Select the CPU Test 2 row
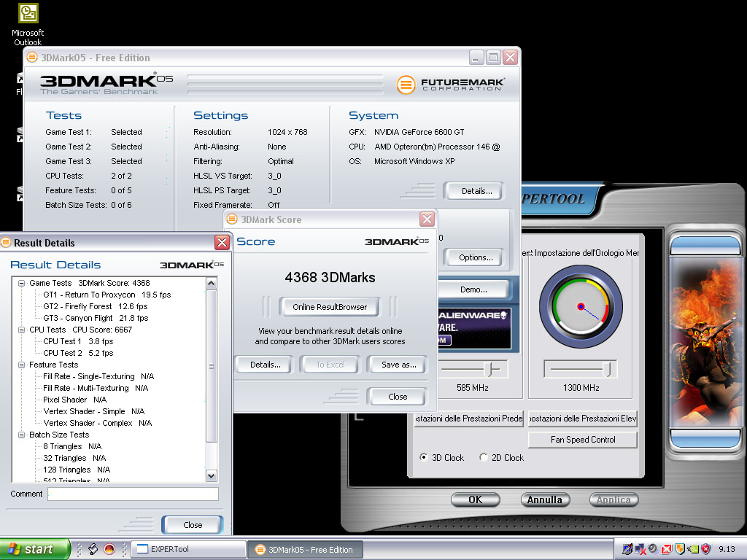The image size is (747, 560). tap(78, 353)
